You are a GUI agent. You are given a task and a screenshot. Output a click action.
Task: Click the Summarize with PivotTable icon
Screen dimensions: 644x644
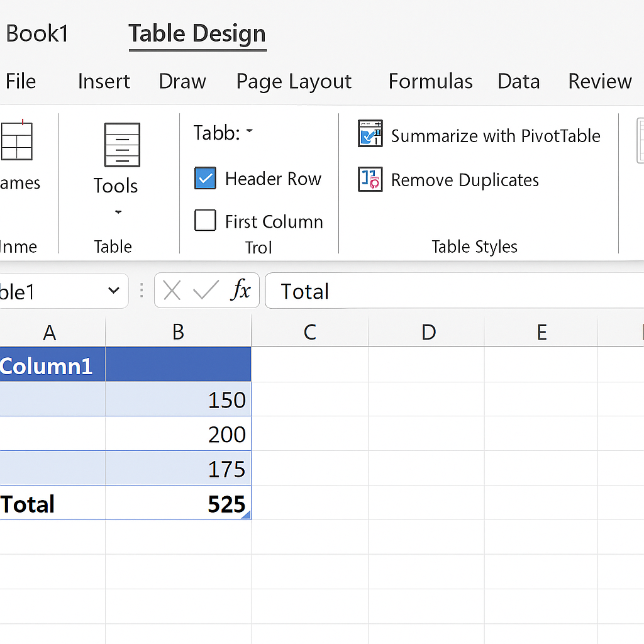[370, 133]
